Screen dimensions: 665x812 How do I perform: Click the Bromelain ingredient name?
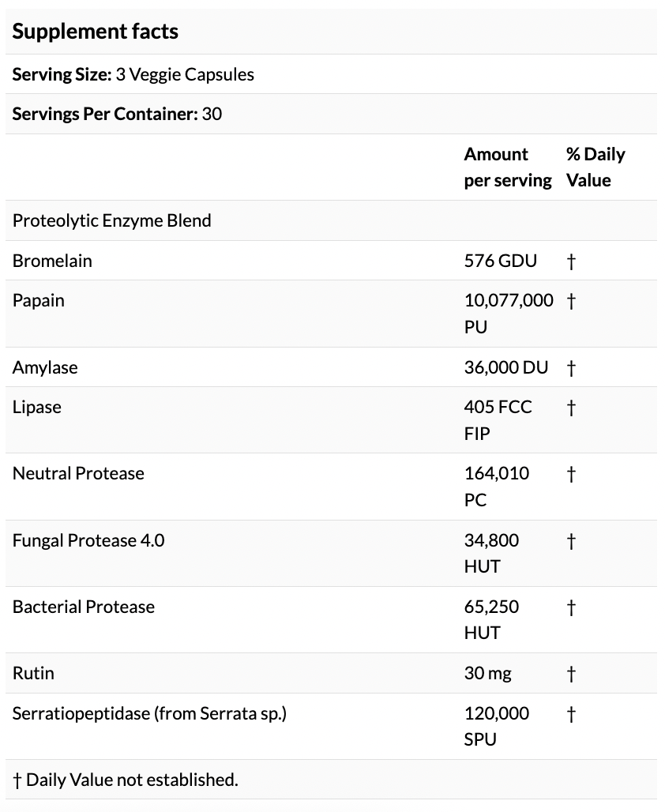coord(52,261)
